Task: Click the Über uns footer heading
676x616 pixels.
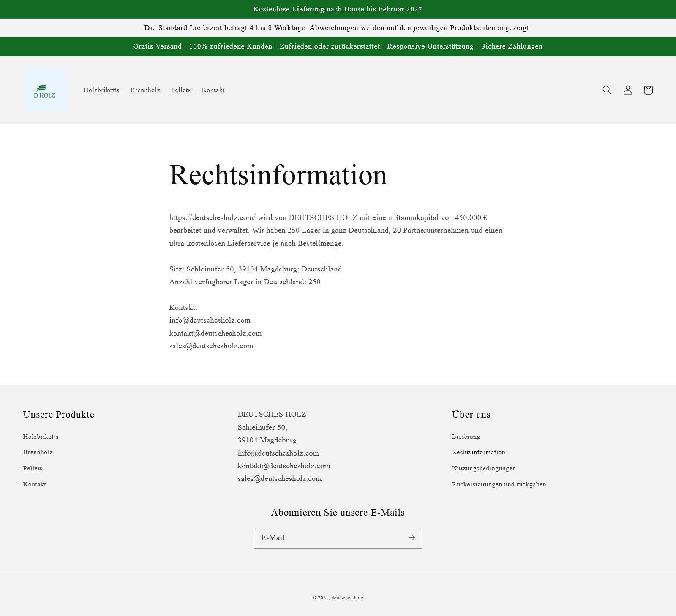Action: [471, 415]
